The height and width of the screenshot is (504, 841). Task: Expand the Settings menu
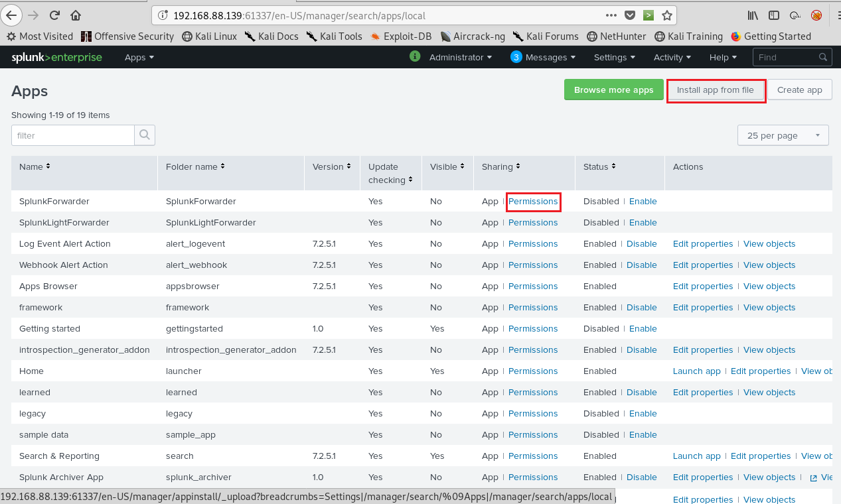point(614,57)
